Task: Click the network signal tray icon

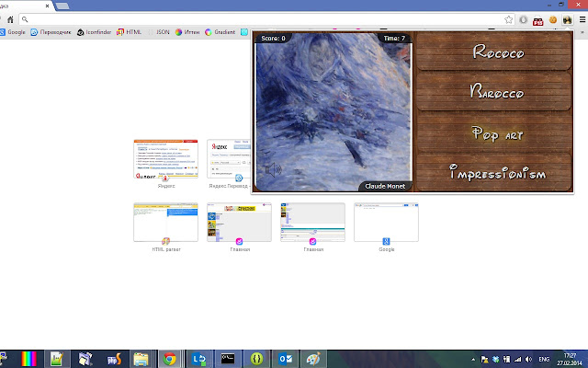Action: pyautogui.click(x=518, y=360)
